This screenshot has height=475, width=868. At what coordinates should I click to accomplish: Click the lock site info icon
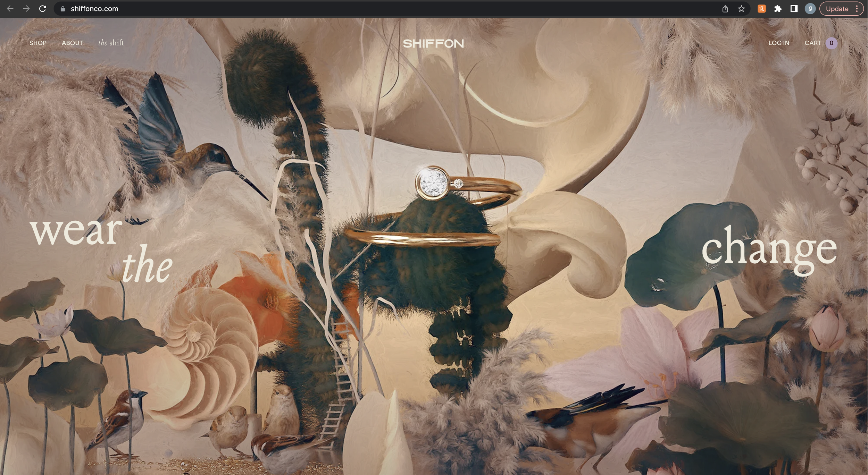coord(63,9)
